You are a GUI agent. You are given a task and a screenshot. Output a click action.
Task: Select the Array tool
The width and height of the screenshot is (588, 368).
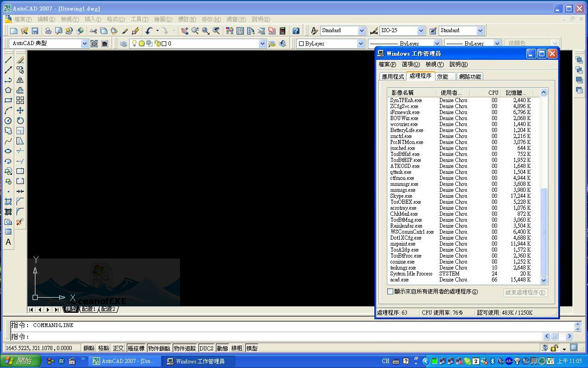[x=20, y=100]
